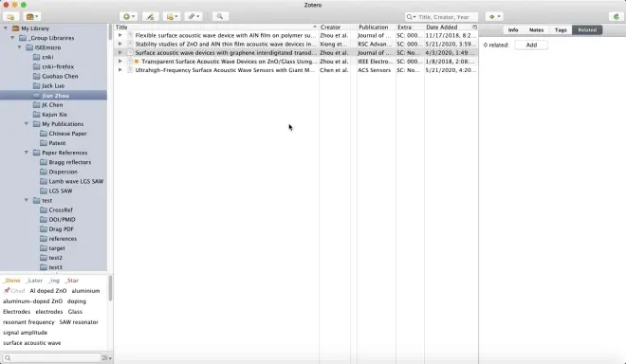Image resolution: width=626 pixels, height=364 pixels.
Task: Open the New Library dropdown button
Action: coord(32,17)
